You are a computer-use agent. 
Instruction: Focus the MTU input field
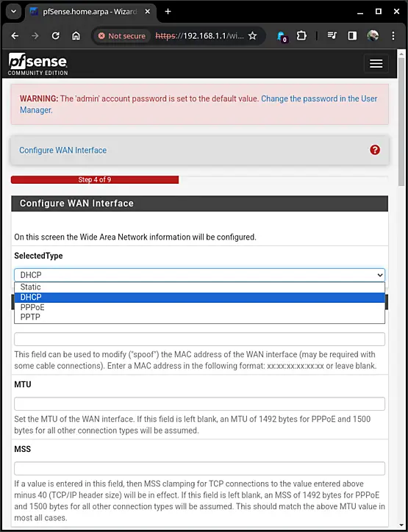point(199,403)
